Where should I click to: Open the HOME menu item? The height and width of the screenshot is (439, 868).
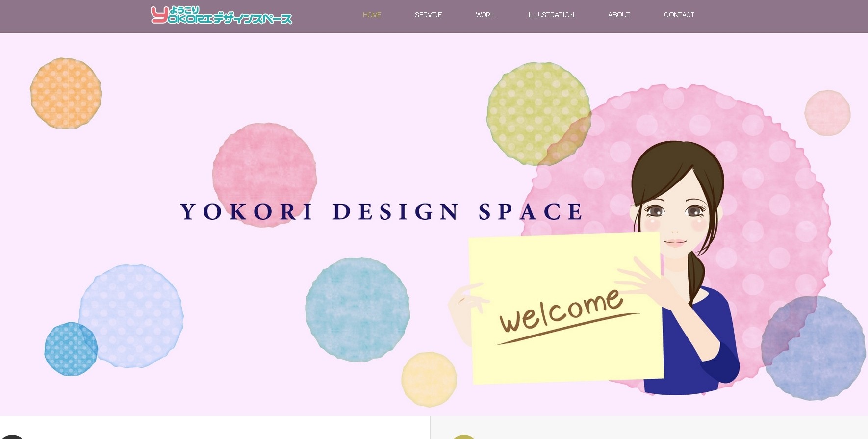click(x=372, y=15)
